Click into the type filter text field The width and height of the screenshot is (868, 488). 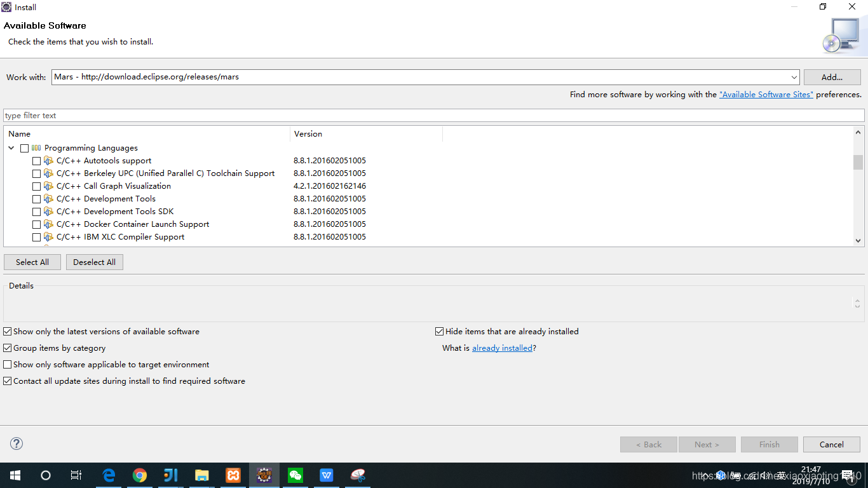coord(434,116)
